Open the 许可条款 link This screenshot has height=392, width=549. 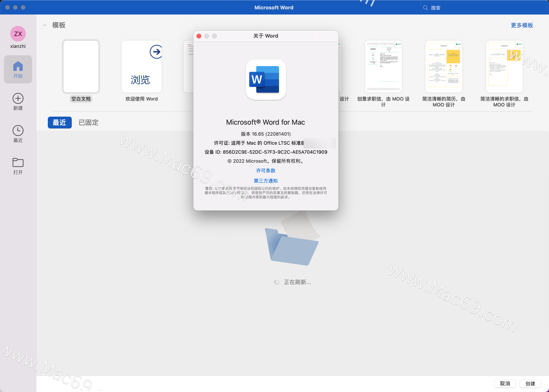[265, 171]
